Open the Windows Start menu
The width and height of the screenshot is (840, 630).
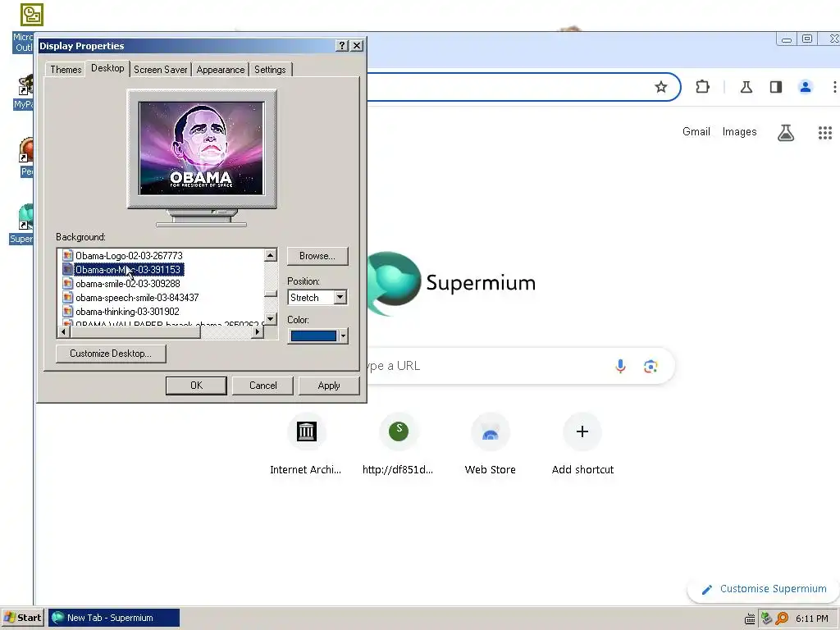pos(22,618)
